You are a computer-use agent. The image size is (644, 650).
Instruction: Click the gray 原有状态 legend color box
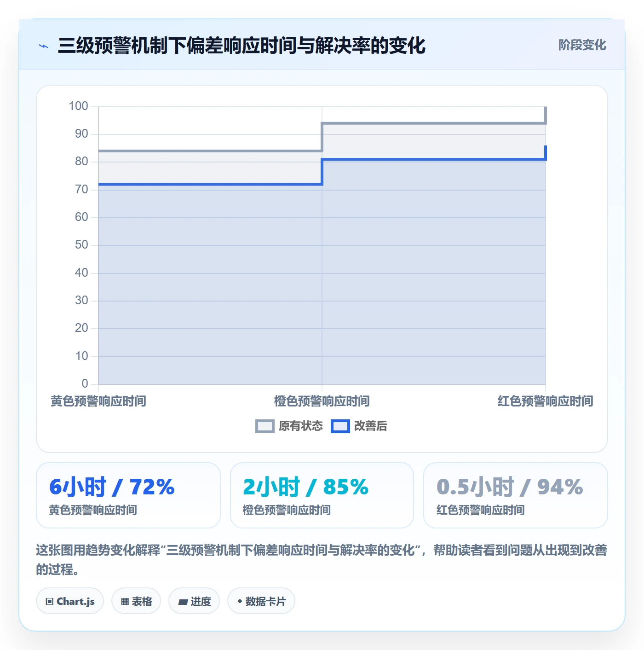click(x=265, y=426)
